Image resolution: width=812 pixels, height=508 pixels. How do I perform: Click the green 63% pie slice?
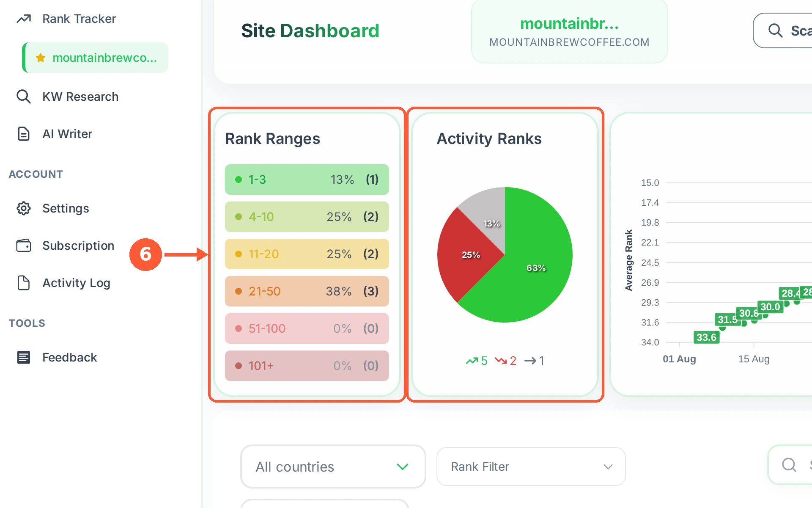[536, 268]
